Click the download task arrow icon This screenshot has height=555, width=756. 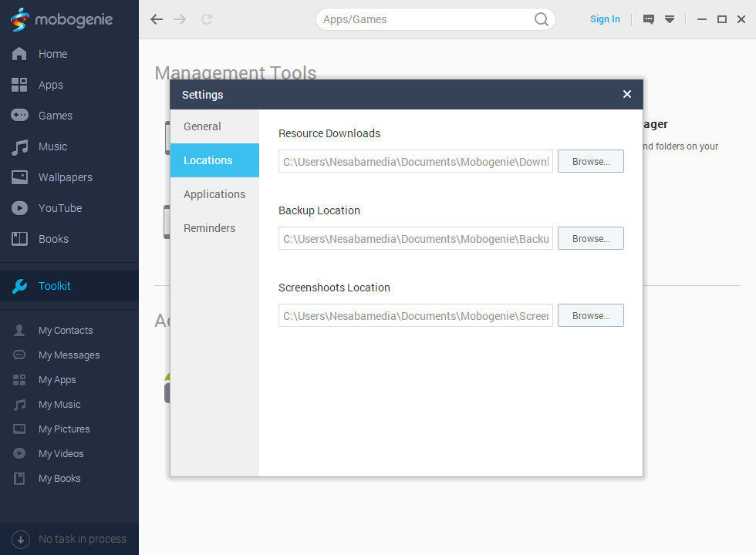[21, 539]
